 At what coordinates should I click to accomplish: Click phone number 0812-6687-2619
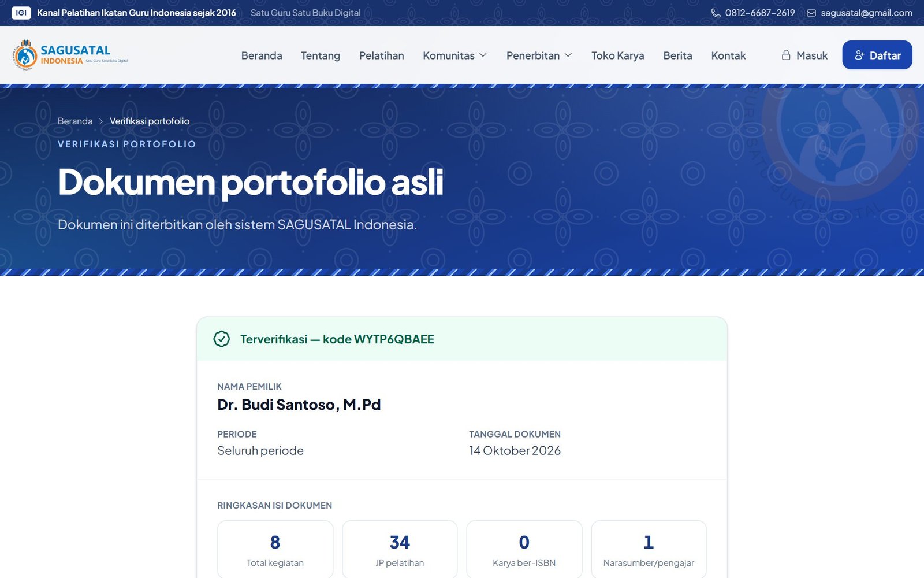(x=760, y=13)
